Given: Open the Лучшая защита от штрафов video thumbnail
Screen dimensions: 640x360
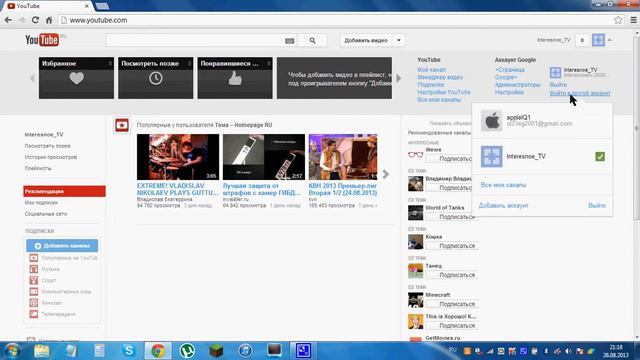Looking at the screenshot, I should [264, 157].
